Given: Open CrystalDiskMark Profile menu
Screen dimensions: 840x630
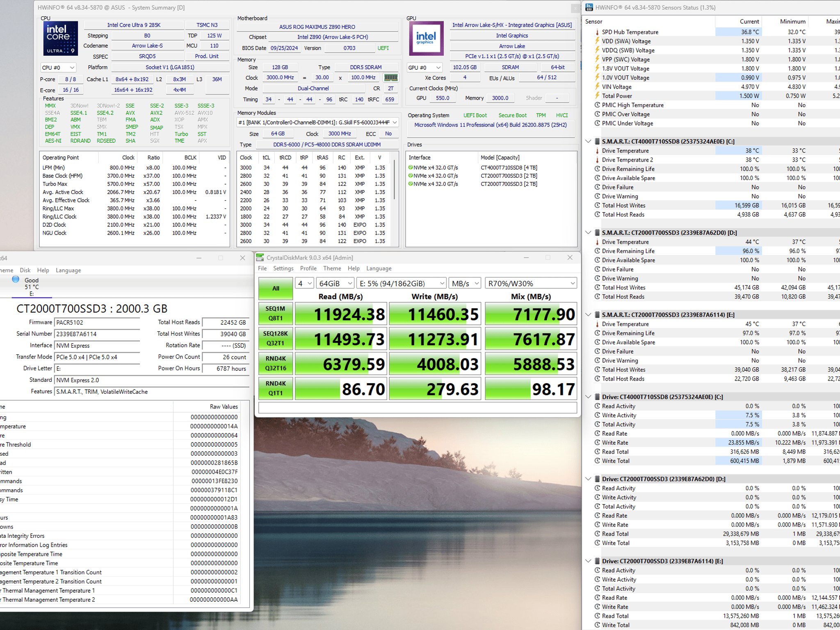Looking at the screenshot, I should (308, 268).
